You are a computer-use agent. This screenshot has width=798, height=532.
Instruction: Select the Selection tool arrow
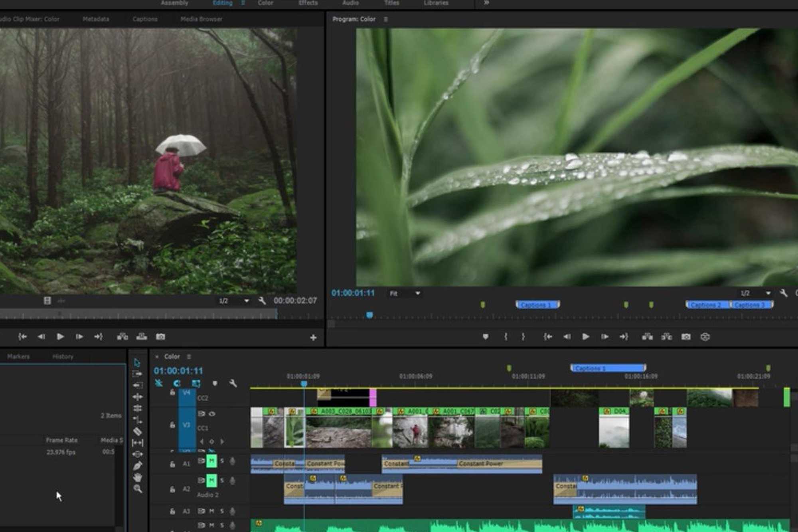(x=137, y=362)
